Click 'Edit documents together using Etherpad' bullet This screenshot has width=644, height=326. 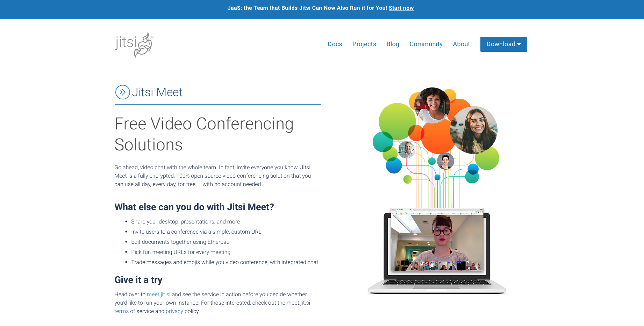[180, 242]
